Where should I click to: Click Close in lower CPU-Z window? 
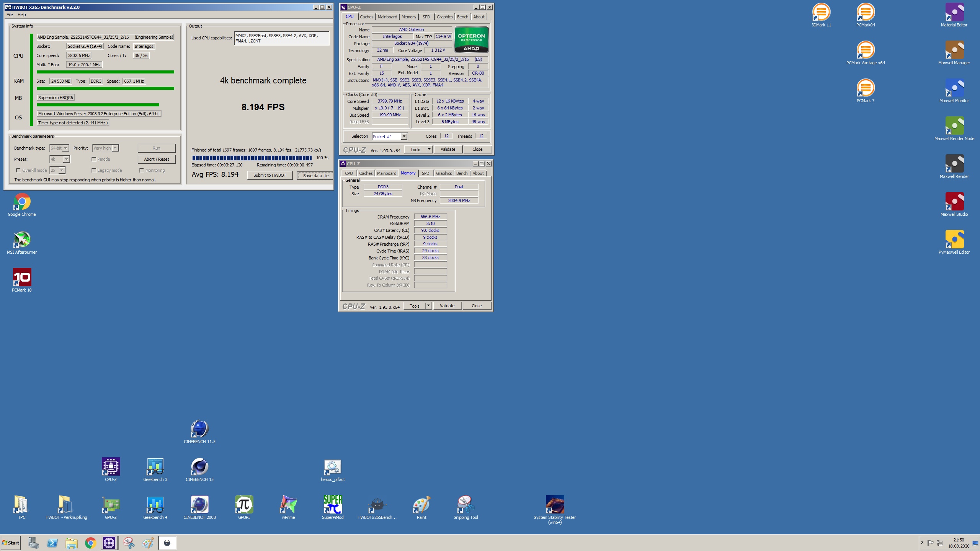[477, 306]
